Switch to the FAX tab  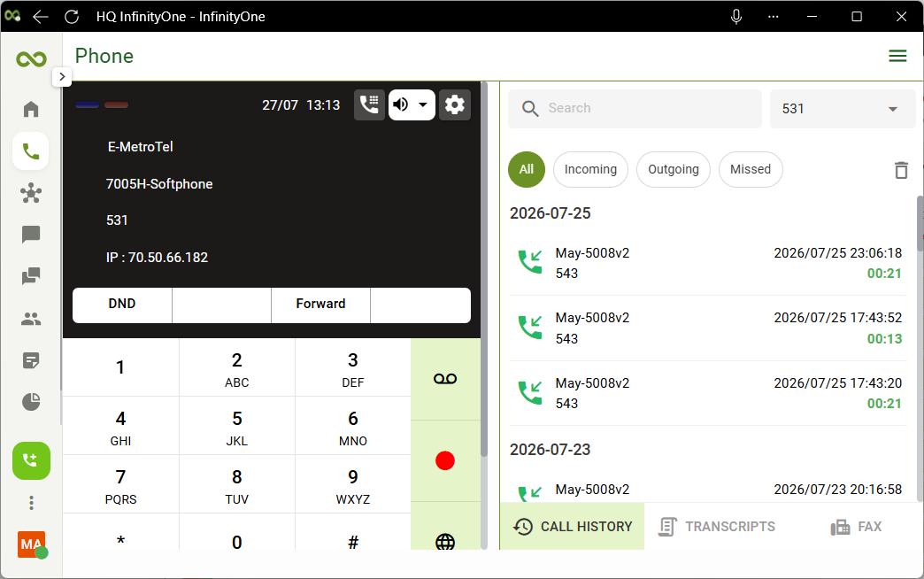tap(856, 527)
